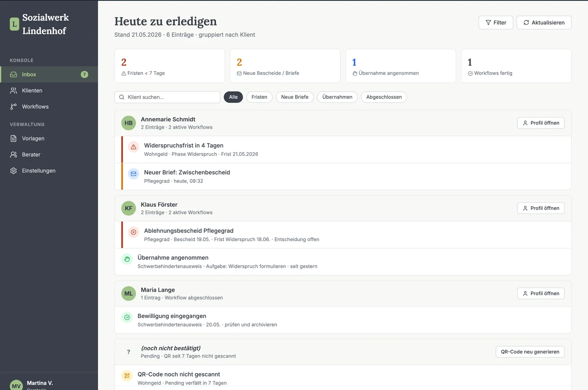
Task: Open the Inbox sidebar item
Action: click(x=49, y=74)
